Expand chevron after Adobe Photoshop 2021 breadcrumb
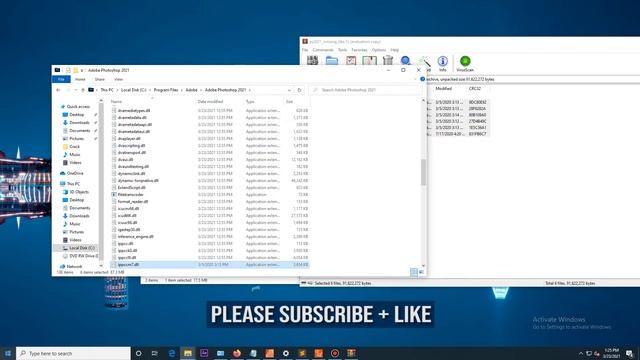640x360 pixels. [250, 90]
